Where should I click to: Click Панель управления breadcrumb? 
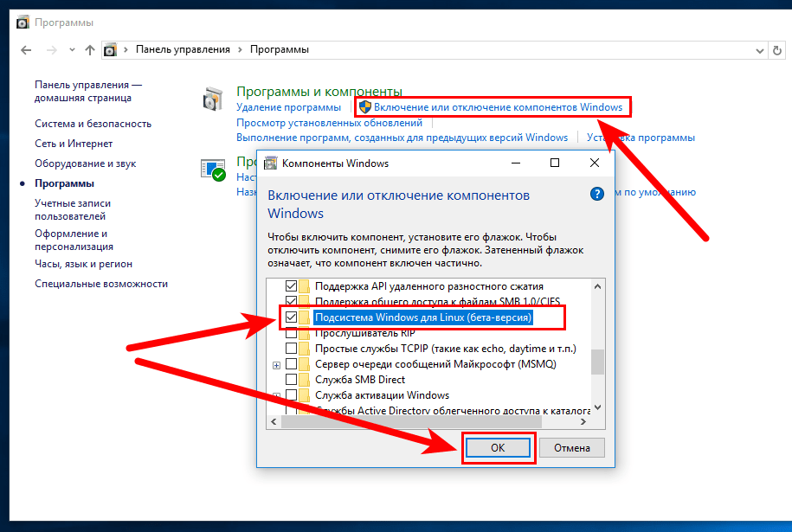183,49
